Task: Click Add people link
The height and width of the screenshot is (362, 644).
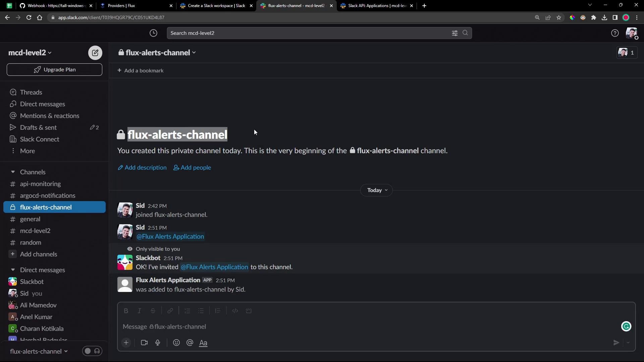Action: pyautogui.click(x=192, y=168)
